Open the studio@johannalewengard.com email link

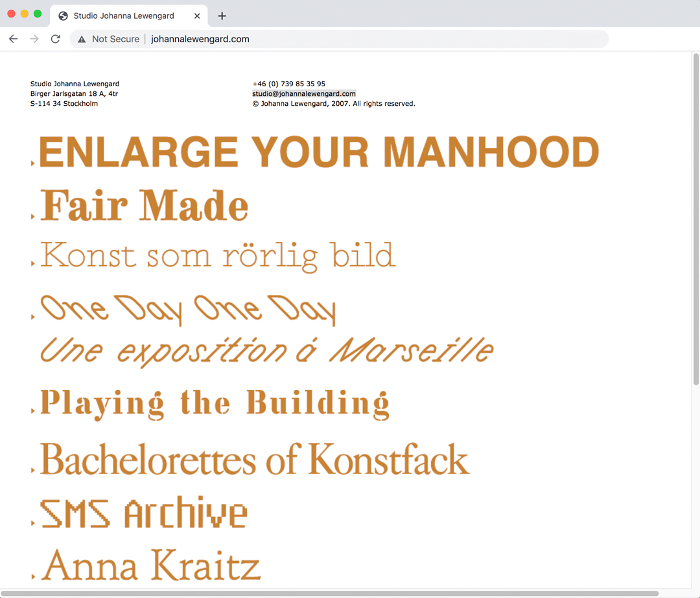coord(304,94)
